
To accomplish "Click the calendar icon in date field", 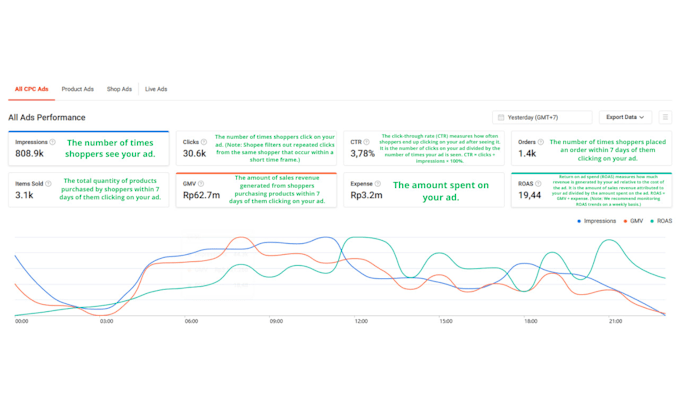I will pyautogui.click(x=501, y=118).
